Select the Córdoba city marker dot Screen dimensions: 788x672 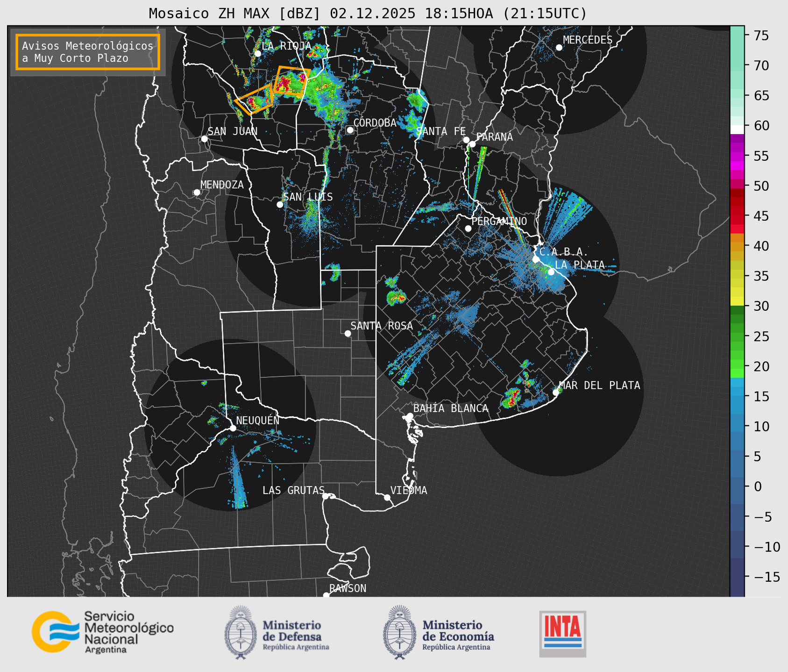point(350,130)
